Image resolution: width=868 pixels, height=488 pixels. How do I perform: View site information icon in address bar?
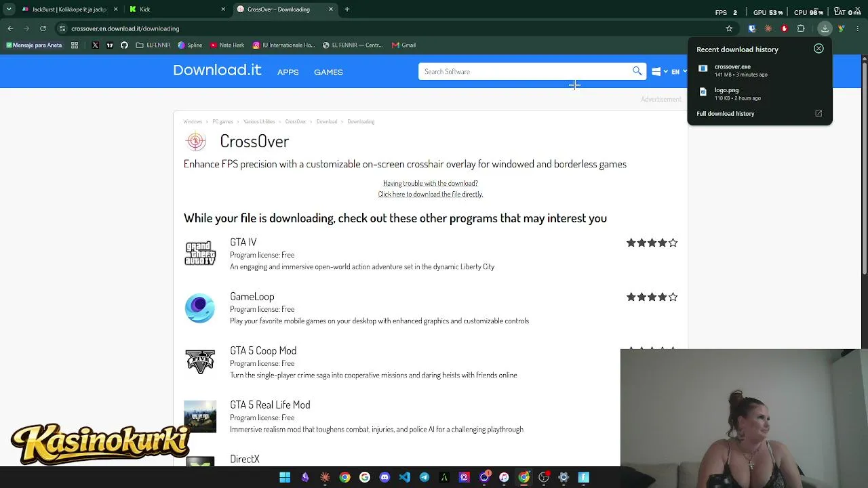[62, 28]
